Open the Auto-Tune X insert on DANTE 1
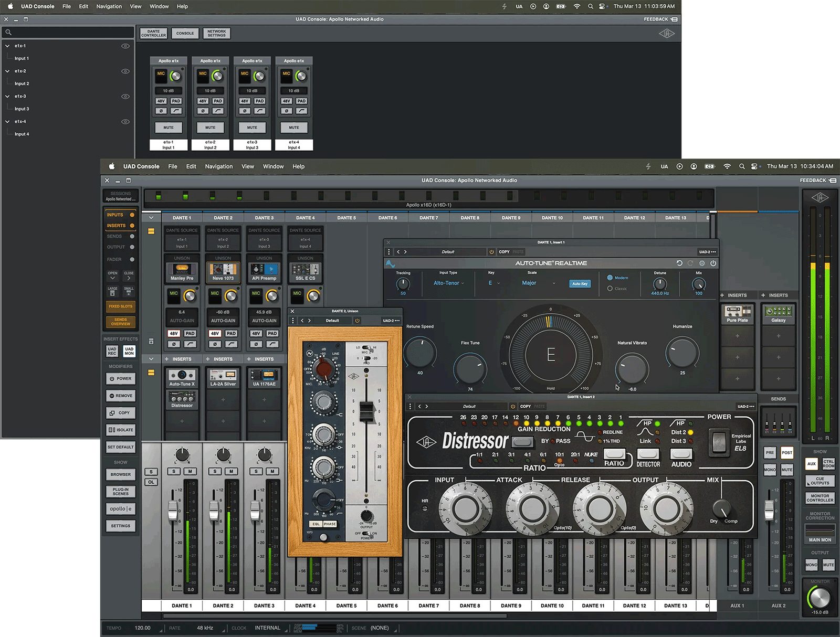This screenshot has height=637, width=840. coord(182,378)
